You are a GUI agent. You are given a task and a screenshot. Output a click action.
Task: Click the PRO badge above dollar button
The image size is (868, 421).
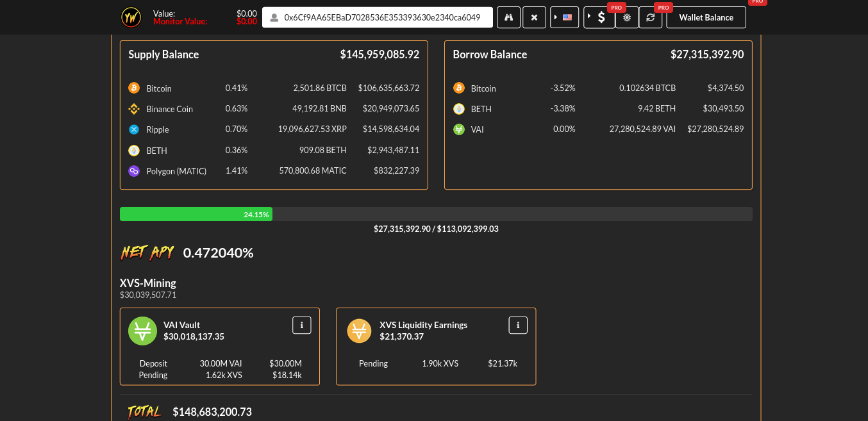click(616, 7)
